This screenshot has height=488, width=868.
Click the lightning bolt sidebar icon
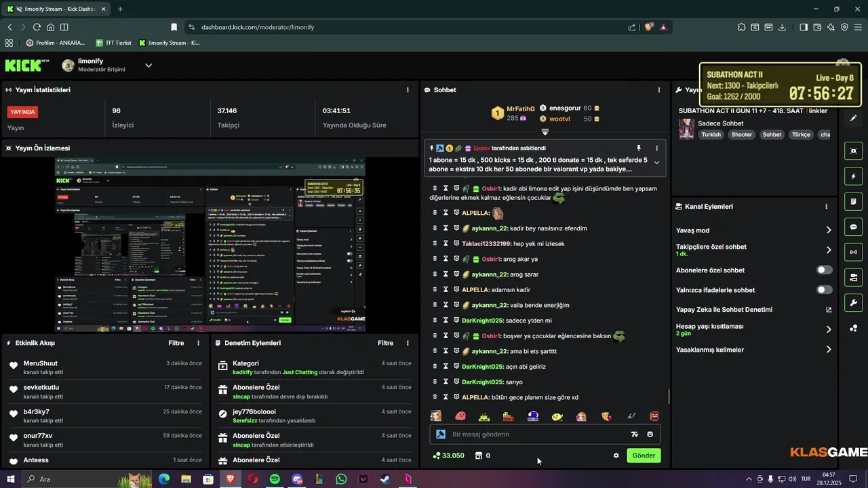click(x=853, y=176)
